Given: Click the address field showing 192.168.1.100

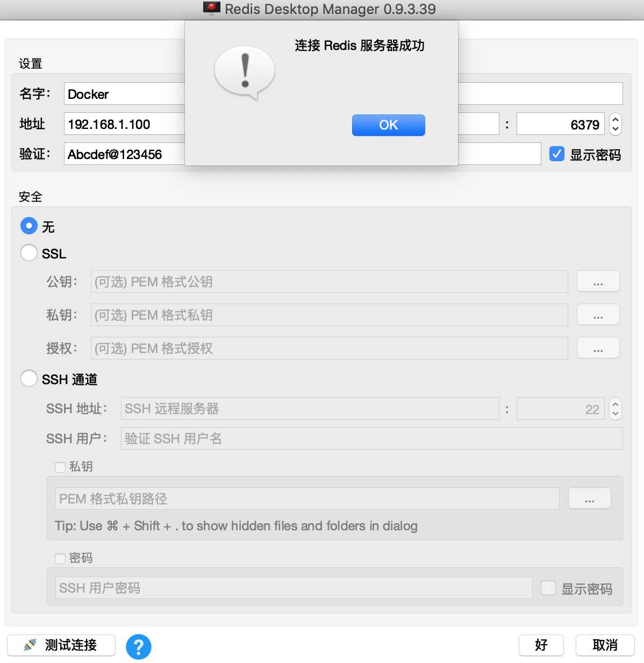Looking at the screenshot, I should 281,124.
